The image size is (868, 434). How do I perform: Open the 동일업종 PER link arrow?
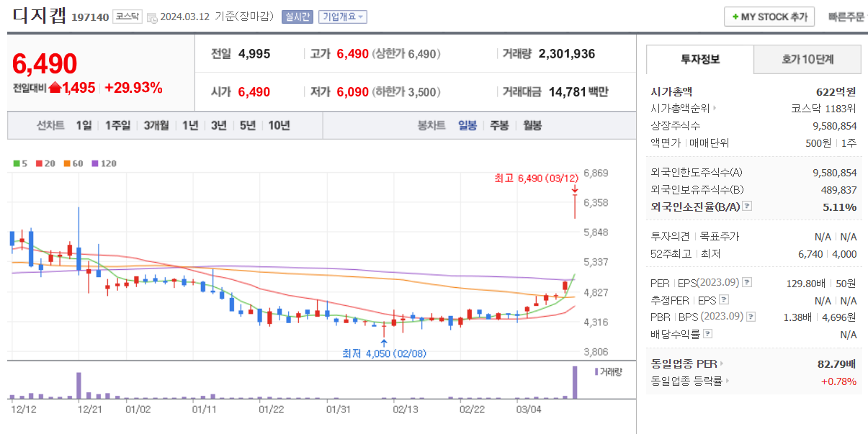[722, 364]
